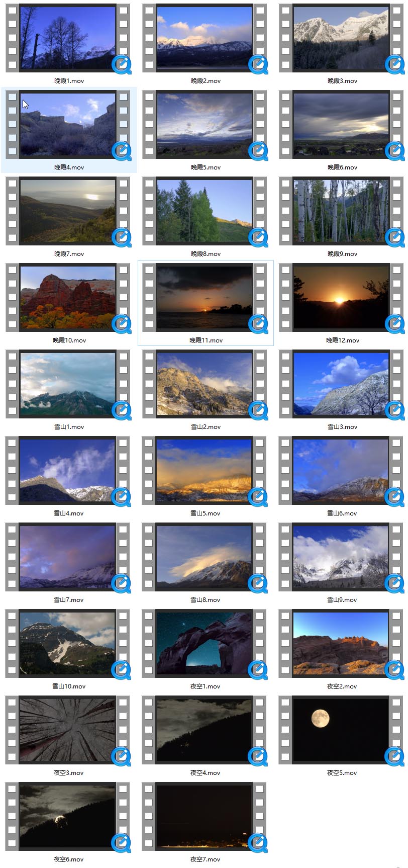Screen dimensions: 408x868
Task: Click the file name 晚霞5.mov
Action: 206,167
